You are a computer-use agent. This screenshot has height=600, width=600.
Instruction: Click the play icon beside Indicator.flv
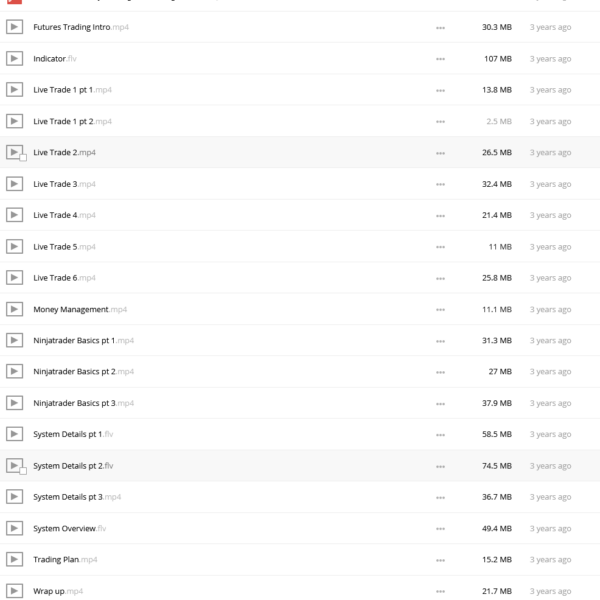(x=14, y=59)
